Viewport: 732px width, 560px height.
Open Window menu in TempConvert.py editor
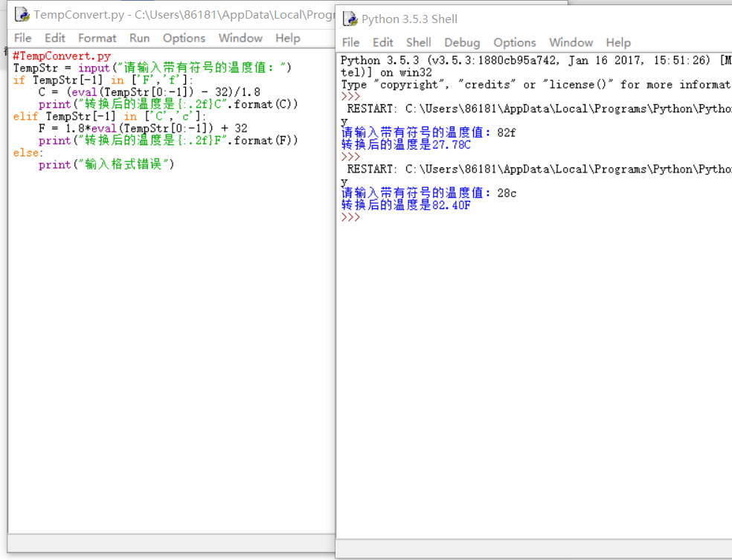240,38
